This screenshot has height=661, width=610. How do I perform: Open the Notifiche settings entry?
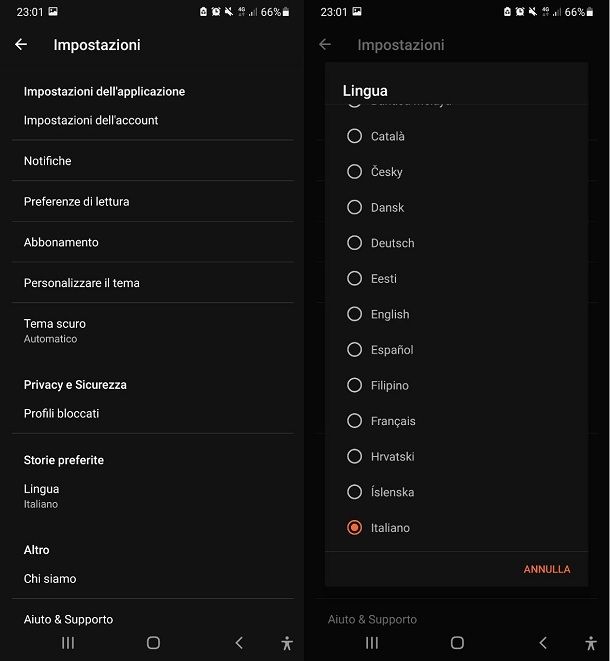point(153,161)
